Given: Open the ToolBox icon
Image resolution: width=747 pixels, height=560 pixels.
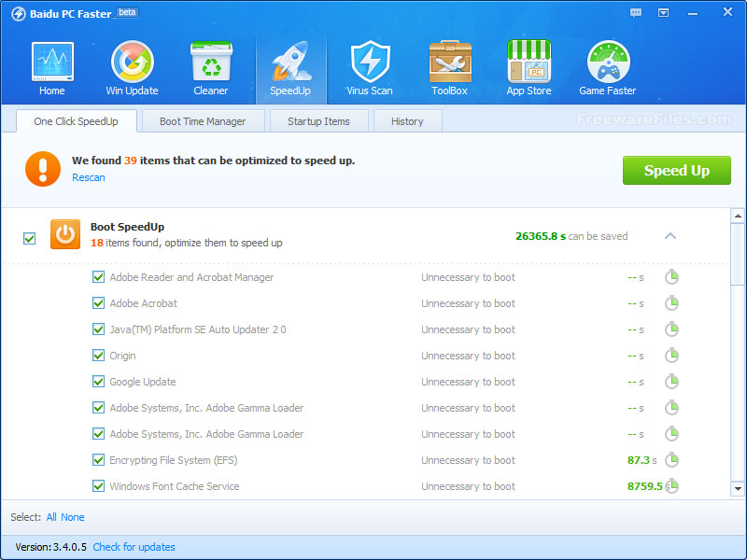Looking at the screenshot, I should coord(450,62).
